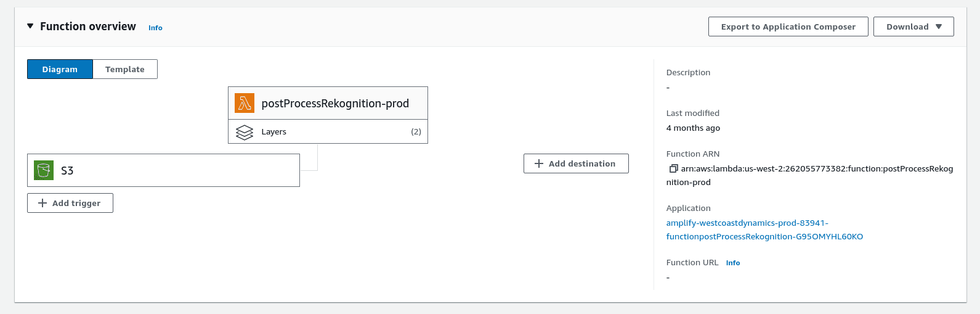Click the Layers count (2)
Screen dimensions: 980x314
click(x=416, y=132)
